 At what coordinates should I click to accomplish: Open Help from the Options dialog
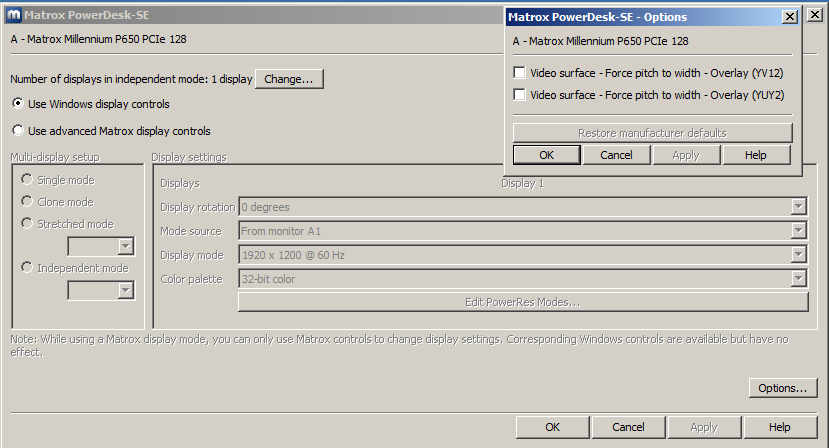[755, 155]
